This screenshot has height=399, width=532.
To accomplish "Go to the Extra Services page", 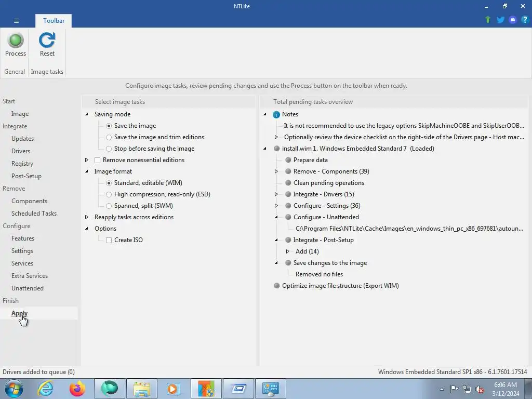I will click(x=30, y=276).
